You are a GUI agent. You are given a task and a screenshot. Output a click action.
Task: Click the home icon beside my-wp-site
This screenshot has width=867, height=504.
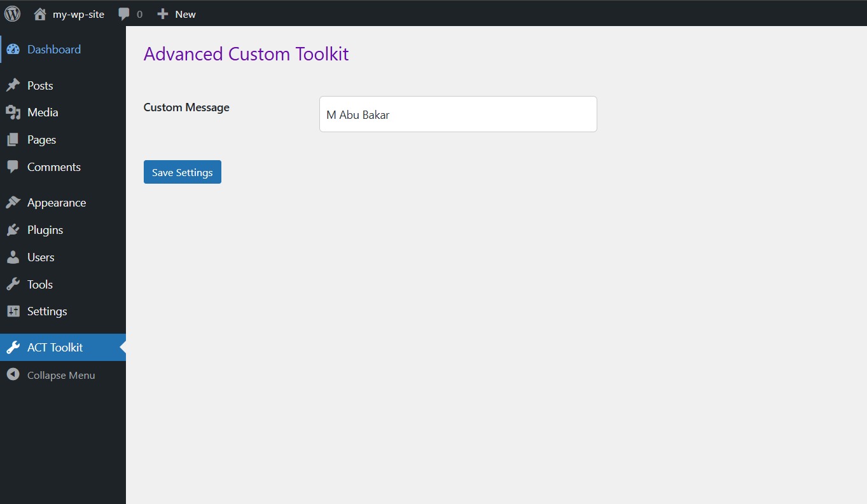tap(40, 13)
